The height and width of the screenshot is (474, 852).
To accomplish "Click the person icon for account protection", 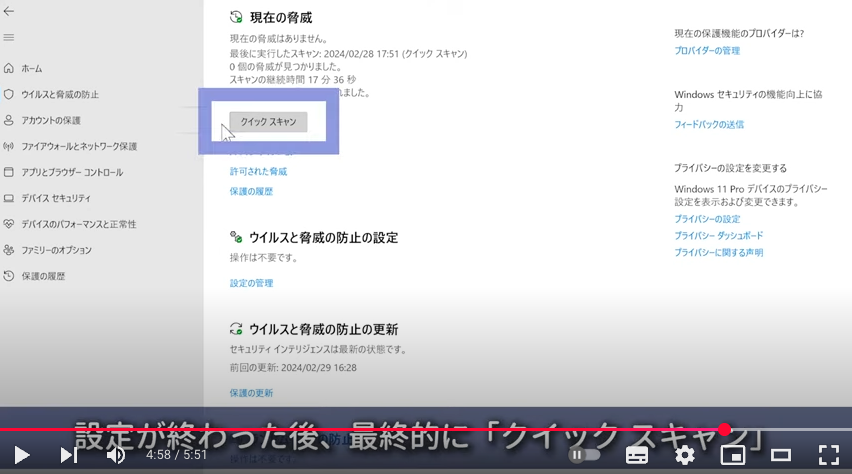I will [x=9, y=120].
